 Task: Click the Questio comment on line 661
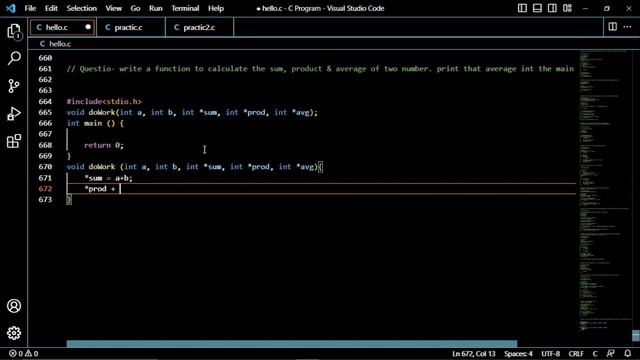point(320,69)
